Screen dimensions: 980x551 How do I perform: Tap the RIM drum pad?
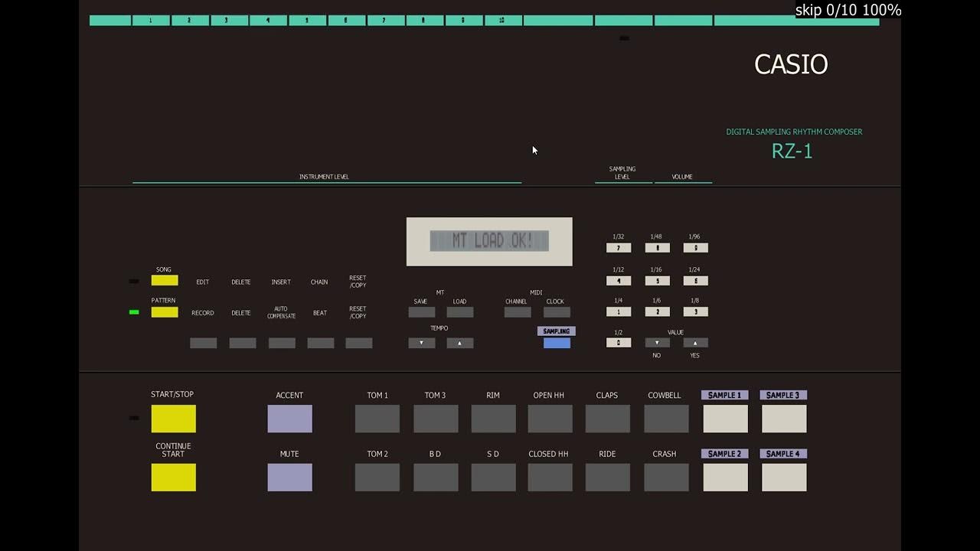(x=494, y=419)
